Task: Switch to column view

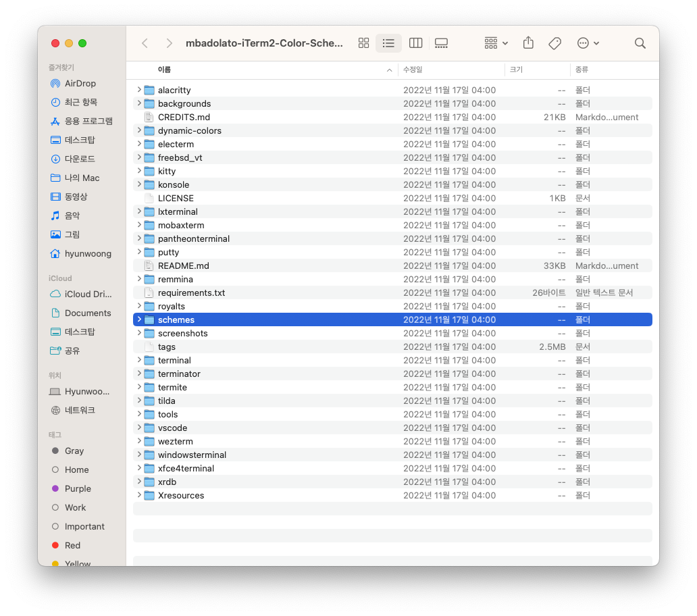Action: point(415,43)
